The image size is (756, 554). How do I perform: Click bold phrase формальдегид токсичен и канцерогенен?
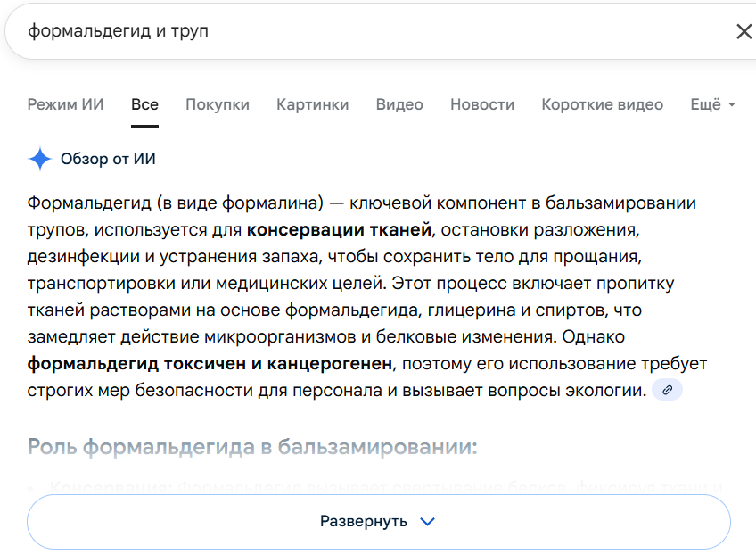point(210,363)
